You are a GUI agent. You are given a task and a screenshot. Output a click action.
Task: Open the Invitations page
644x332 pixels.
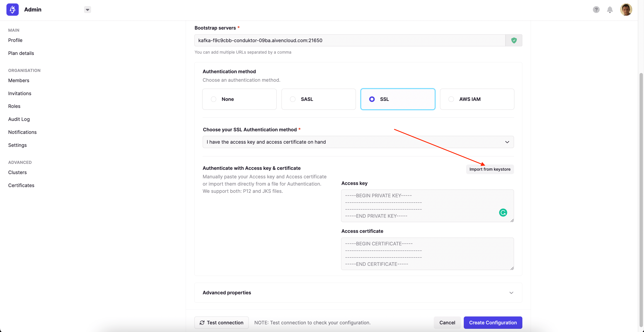[x=20, y=93]
